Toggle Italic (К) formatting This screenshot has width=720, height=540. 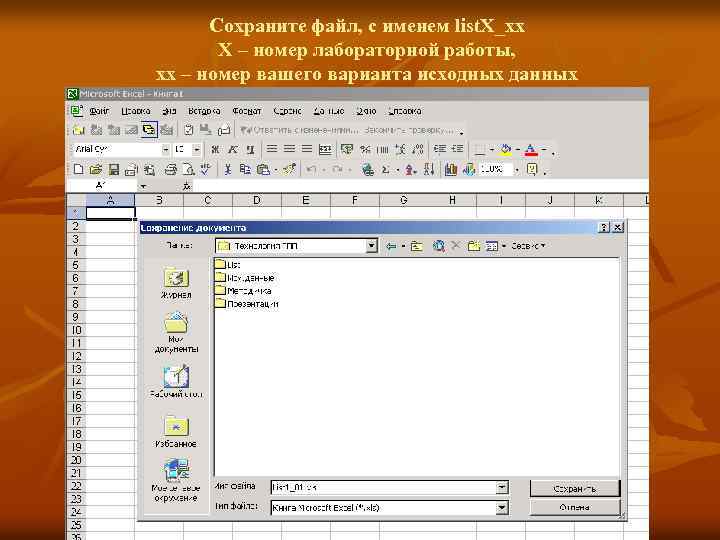pyautogui.click(x=233, y=149)
